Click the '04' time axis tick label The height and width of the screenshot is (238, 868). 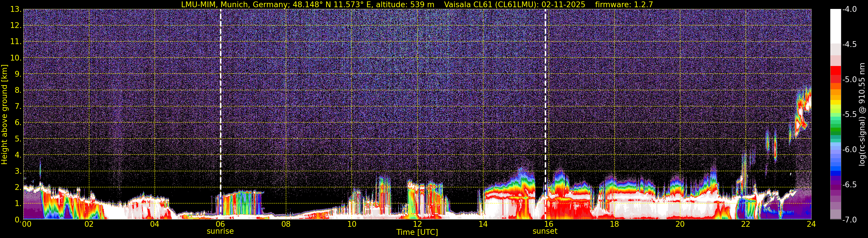click(155, 224)
